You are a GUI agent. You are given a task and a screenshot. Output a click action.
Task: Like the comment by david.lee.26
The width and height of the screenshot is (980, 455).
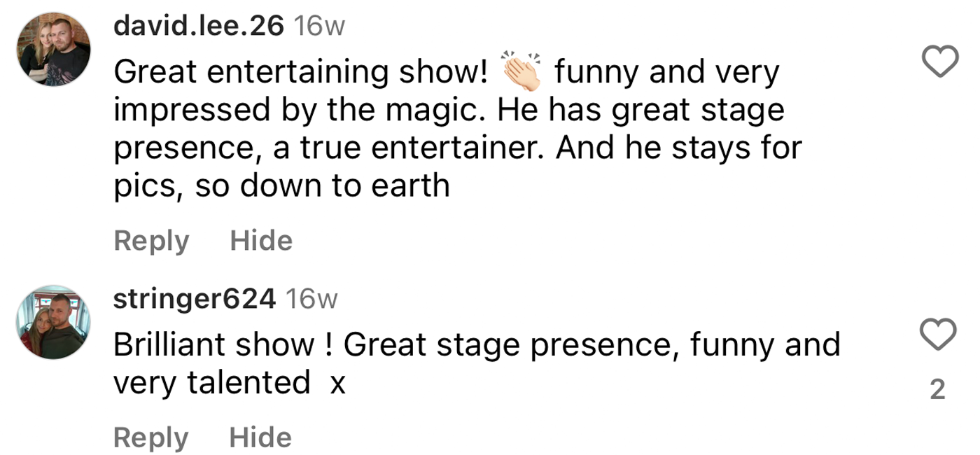(x=939, y=62)
